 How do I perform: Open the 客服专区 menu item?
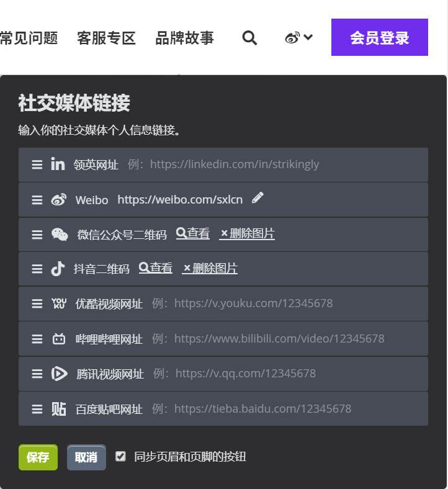pos(106,38)
